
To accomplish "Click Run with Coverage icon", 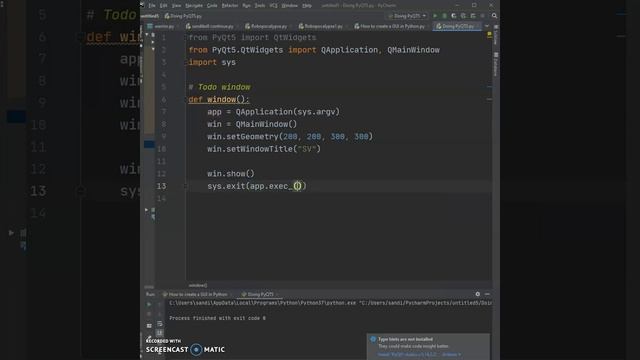I will pos(454,16).
